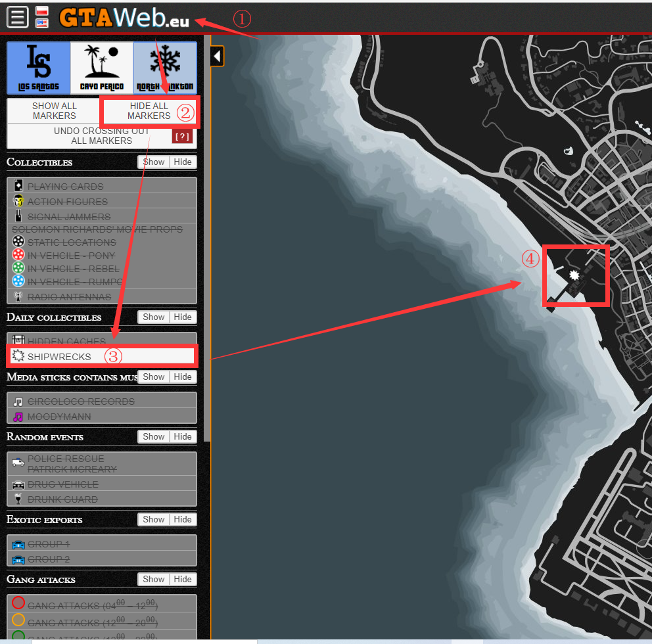652x644 pixels.
Task: Toggle Drug Vehicle markers
Action: click(101, 484)
